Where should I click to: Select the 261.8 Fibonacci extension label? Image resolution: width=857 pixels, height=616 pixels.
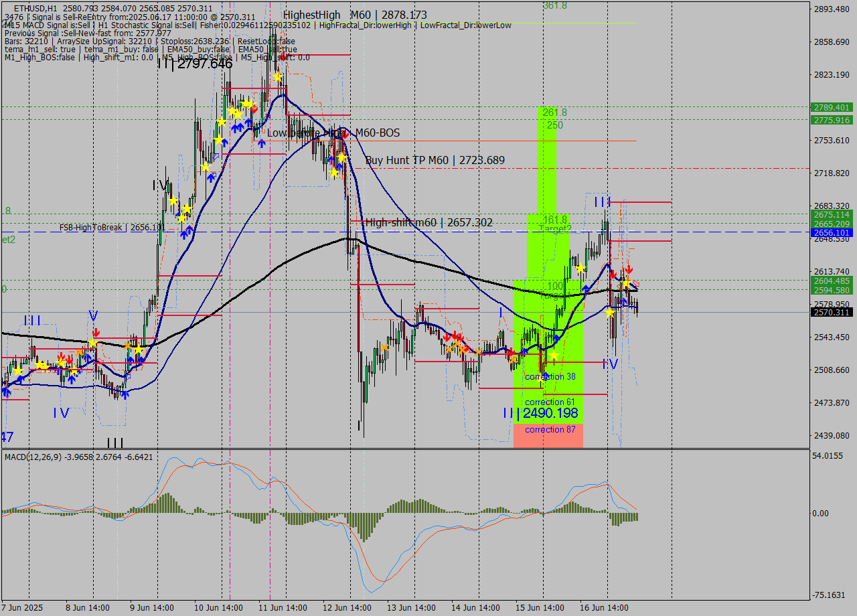click(554, 112)
